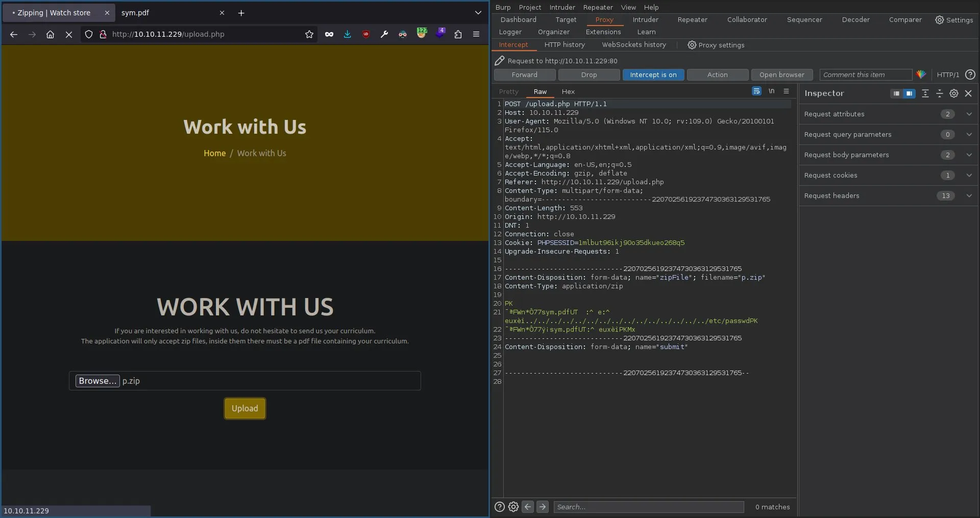Open the Repeater tab in Burp
The width and height of the screenshot is (980, 518).
tap(692, 19)
